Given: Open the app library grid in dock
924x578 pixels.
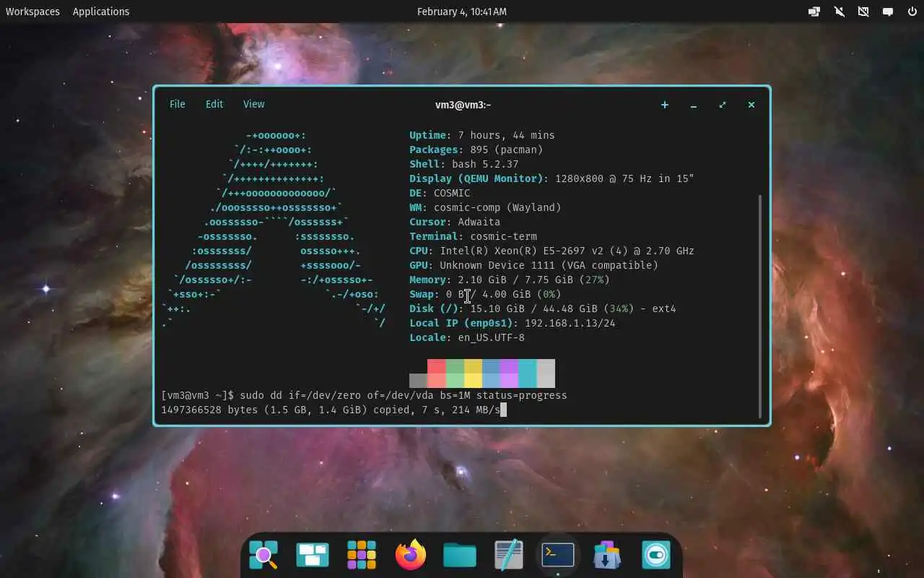Looking at the screenshot, I should pyautogui.click(x=362, y=555).
